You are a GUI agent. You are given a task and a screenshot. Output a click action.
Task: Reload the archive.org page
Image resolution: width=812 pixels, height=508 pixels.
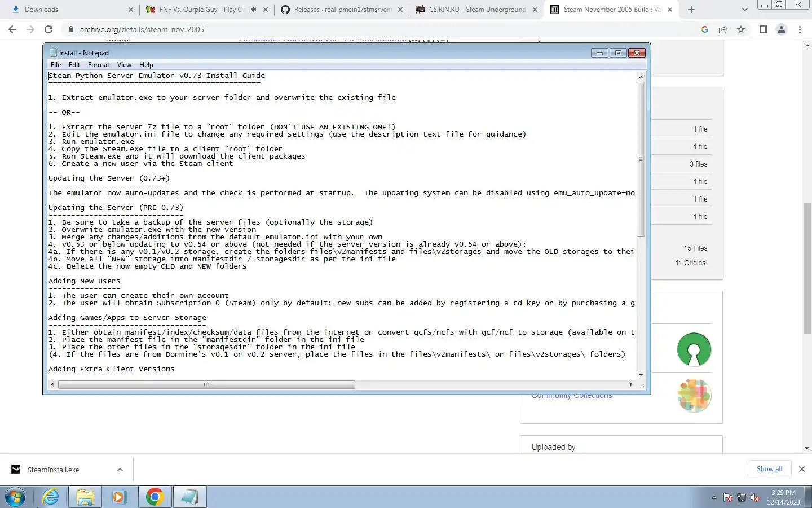[x=48, y=29]
